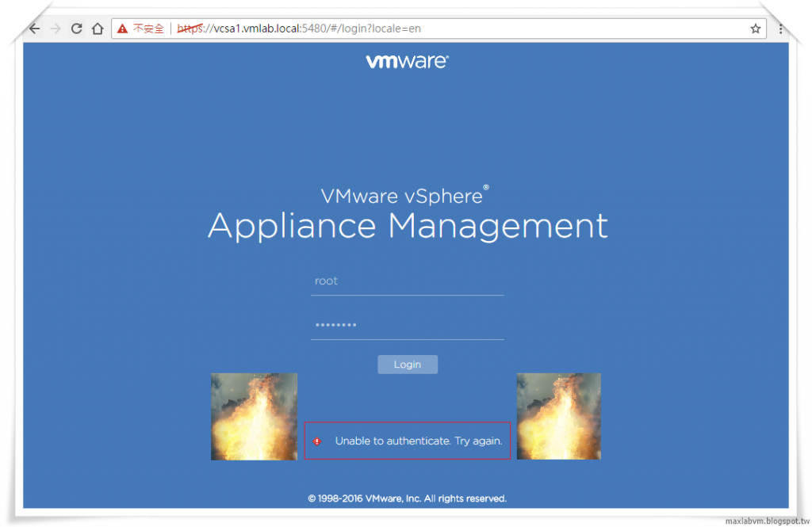Click the red error icon beside authentication message
The image size is (812, 527).
pyautogui.click(x=317, y=441)
